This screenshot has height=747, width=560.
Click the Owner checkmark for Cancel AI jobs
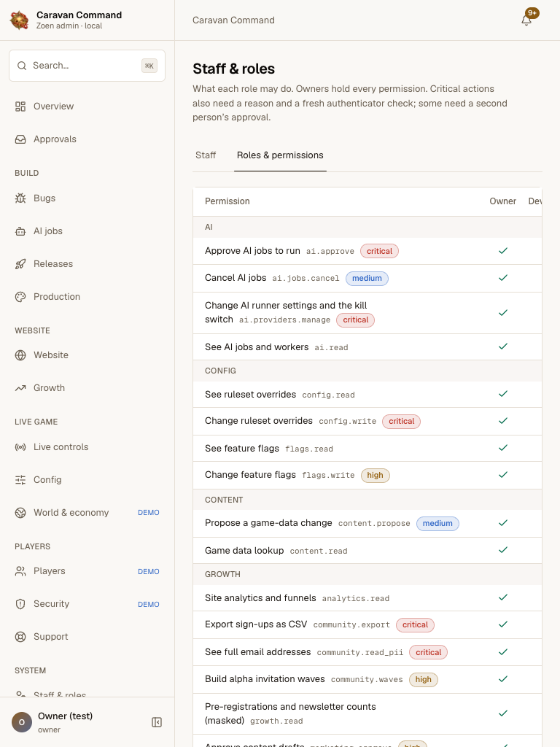click(503, 278)
